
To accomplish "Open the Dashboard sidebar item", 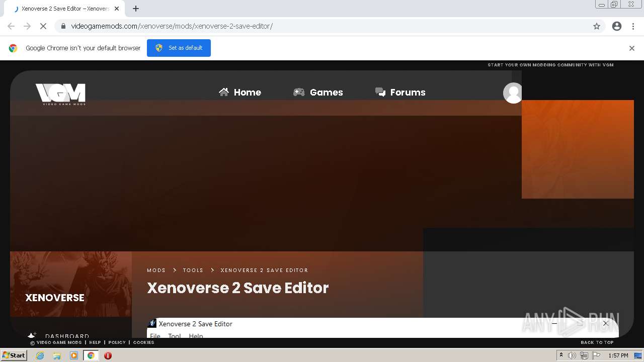I will (x=67, y=336).
